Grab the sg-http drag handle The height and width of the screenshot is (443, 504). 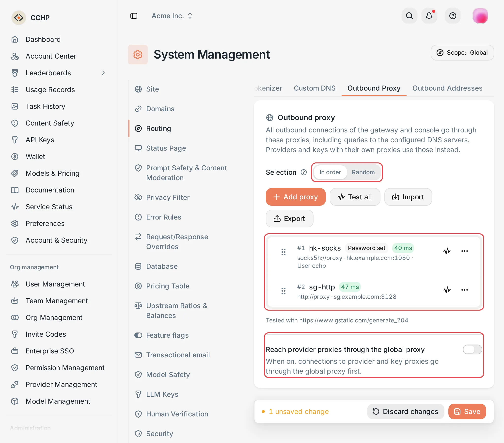point(283,291)
